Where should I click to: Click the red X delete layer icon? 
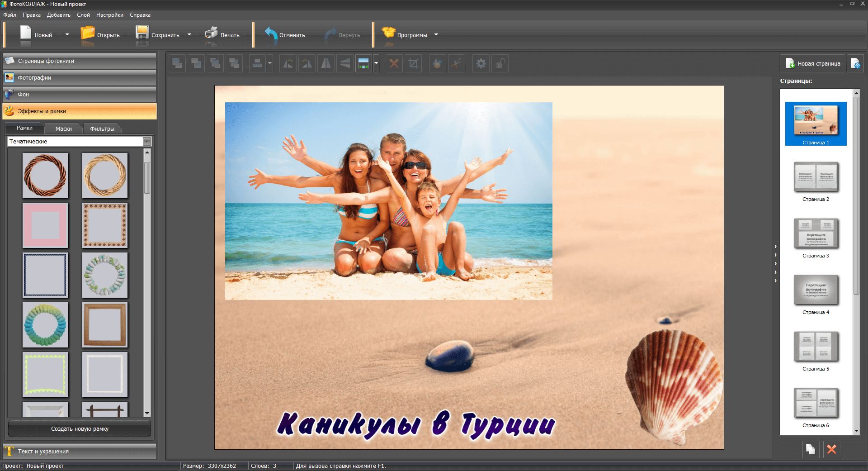(x=394, y=64)
